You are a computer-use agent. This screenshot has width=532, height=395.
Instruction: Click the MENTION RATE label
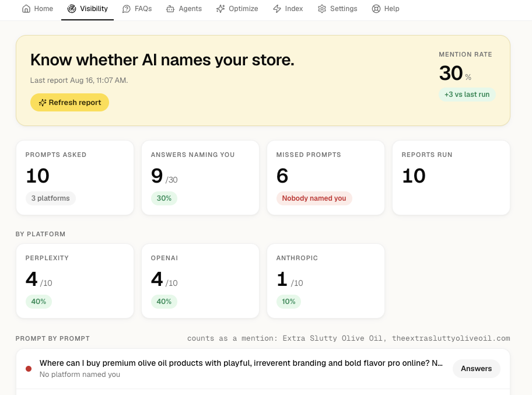(x=465, y=55)
